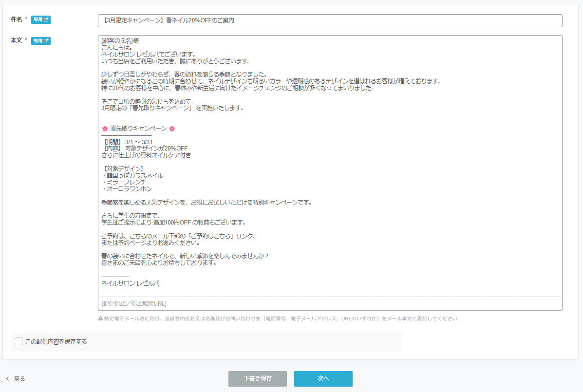Click the ・ミラーフレンチ line
The height and width of the screenshot is (392, 583).
[x=124, y=183]
